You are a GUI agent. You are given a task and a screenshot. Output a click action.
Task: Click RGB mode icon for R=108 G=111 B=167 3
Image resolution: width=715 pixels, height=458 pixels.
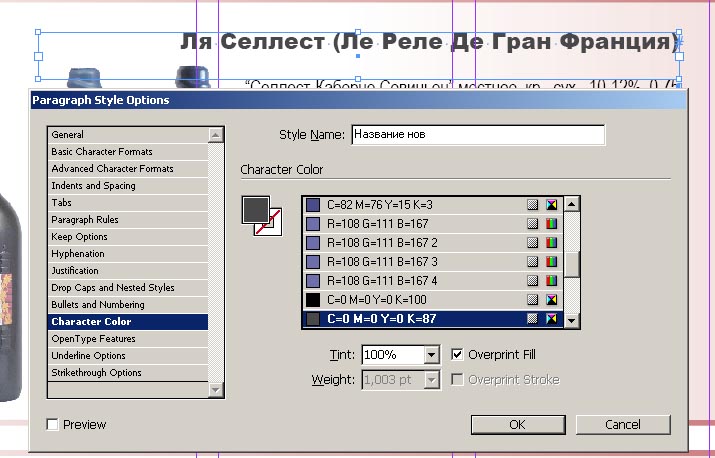pyautogui.click(x=552, y=261)
